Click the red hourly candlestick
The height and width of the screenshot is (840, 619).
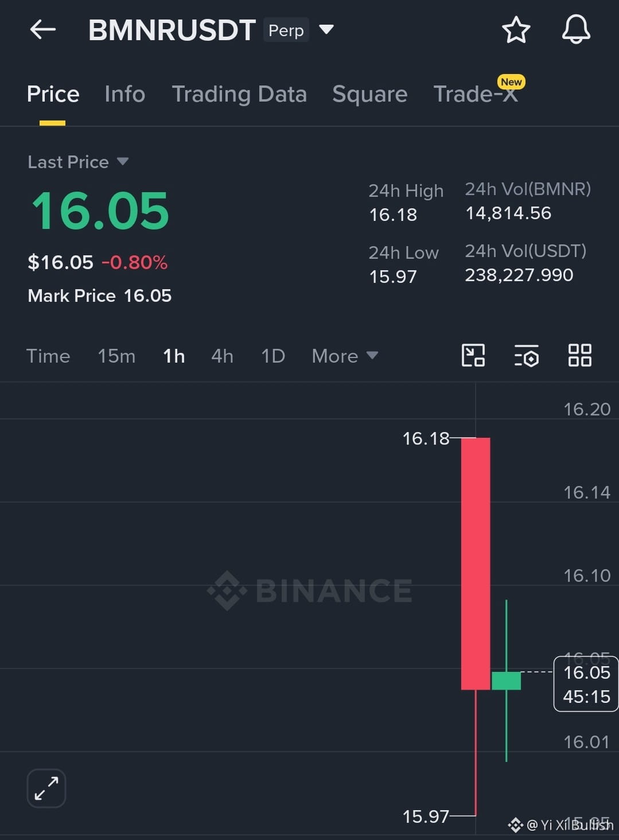[x=476, y=563]
